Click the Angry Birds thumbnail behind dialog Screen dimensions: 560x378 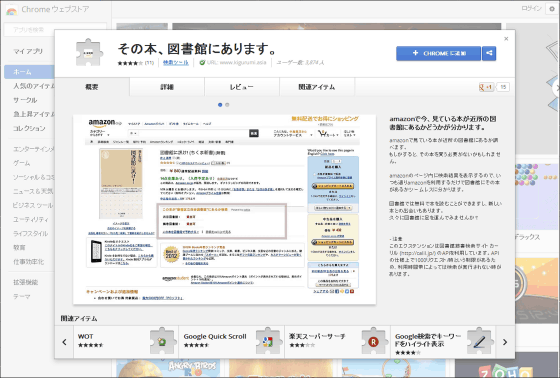[x=168, y=368]
